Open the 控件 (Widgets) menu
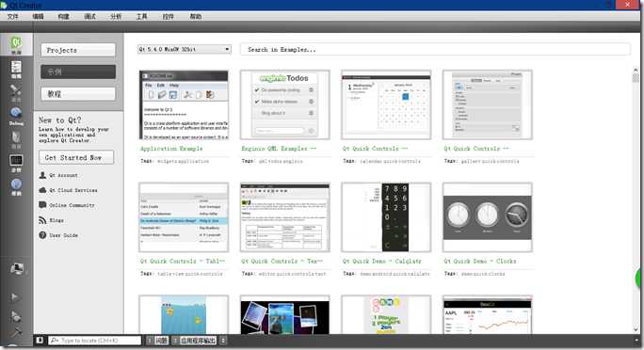The height and width of the screenshot is (350, 644). pos(168,16)
